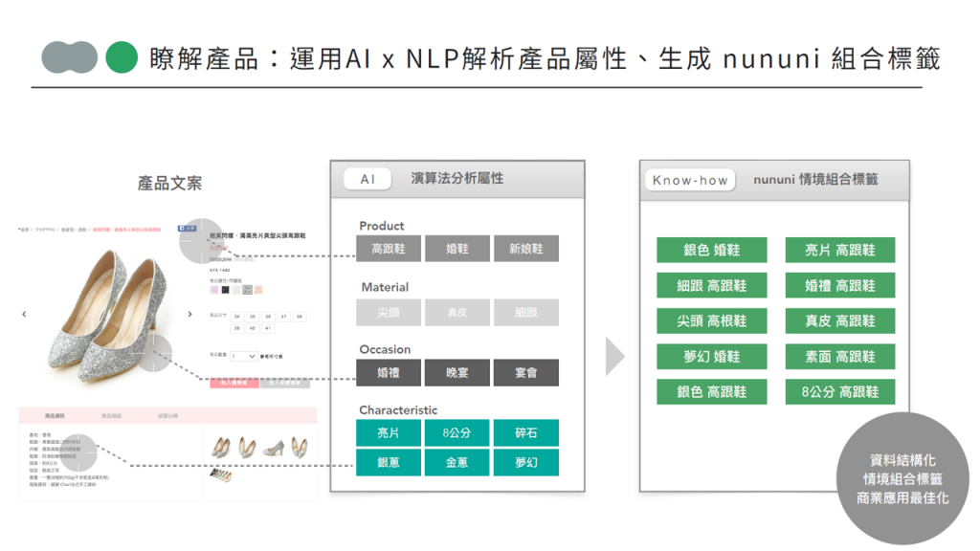Click the side-view single shoe thumbnail
This screenshot has width=980, height=551.
point(273,448)
